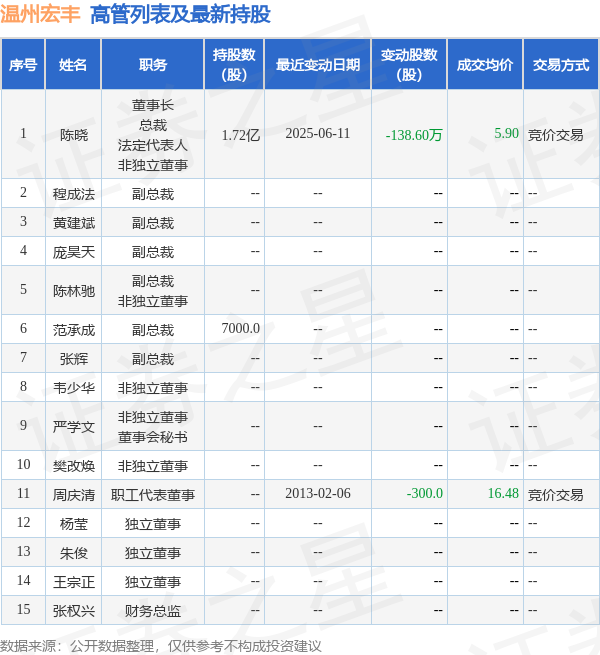Select the name 黄建斌
The width and height of the screenshot is (600, 655).
(74, 223)
